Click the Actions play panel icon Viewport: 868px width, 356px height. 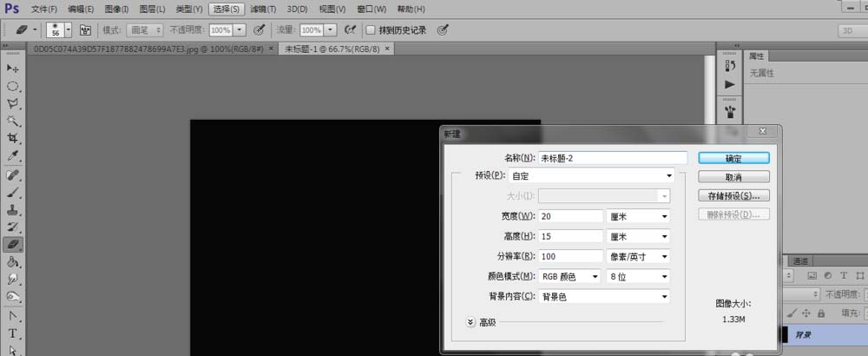(x=730, y=84)
